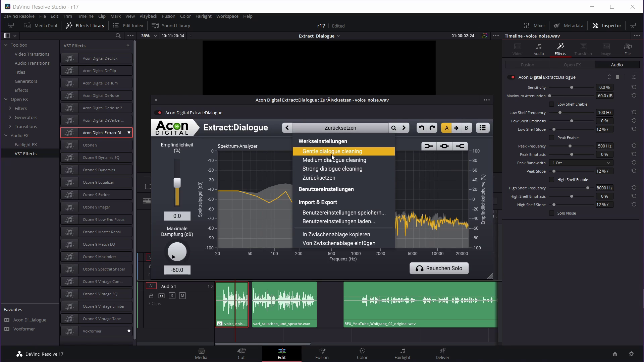Unfavorite the Voxformer effect star
The height and width of the screenshot is (362, 644).
click(x=129, y=331)
